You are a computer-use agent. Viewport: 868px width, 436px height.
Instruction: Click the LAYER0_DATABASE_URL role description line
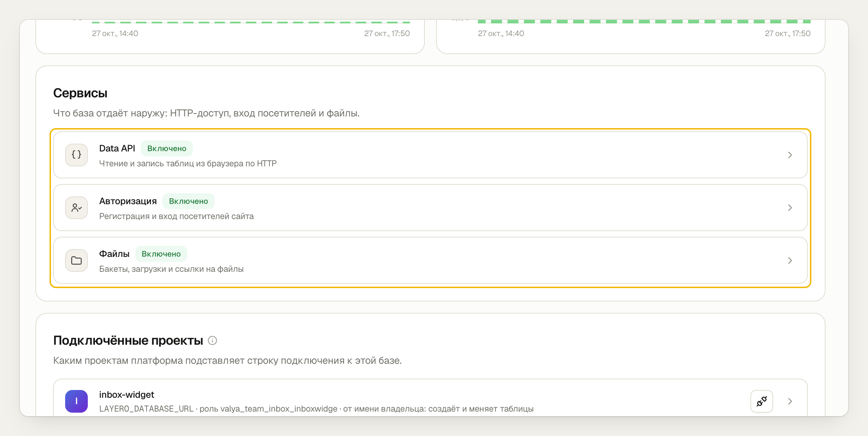316,409
